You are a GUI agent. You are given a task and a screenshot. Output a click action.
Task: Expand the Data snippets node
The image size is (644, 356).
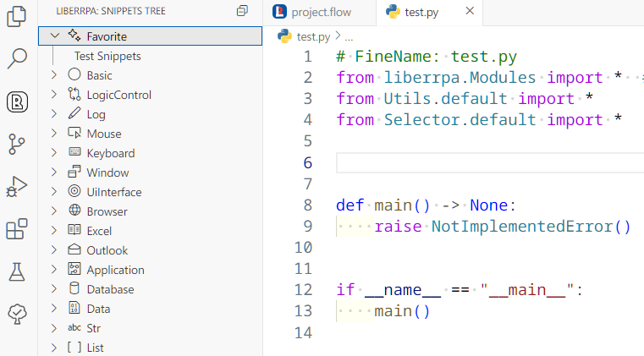[x=54, y=308]
